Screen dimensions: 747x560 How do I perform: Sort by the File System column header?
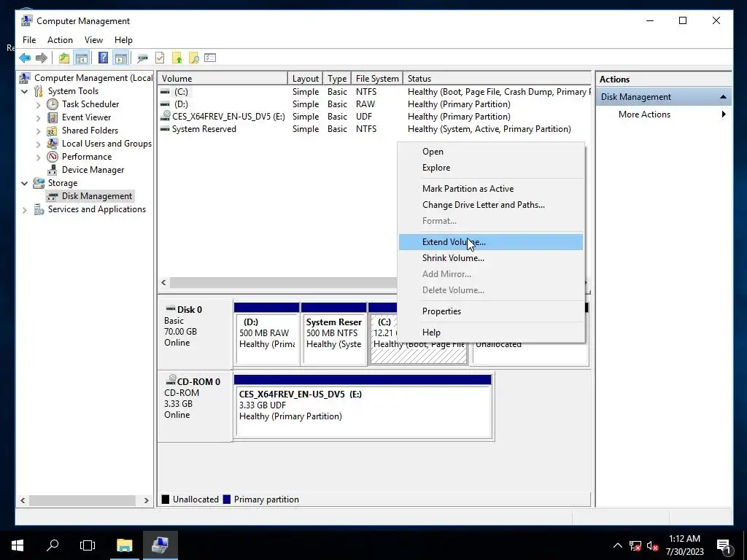377,79
